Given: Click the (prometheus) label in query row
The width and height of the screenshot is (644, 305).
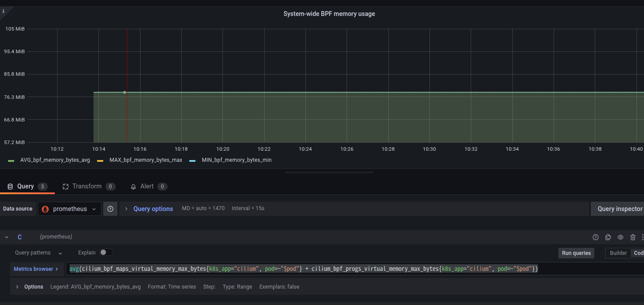Looking at the screenshot, I should click(56, 237).
